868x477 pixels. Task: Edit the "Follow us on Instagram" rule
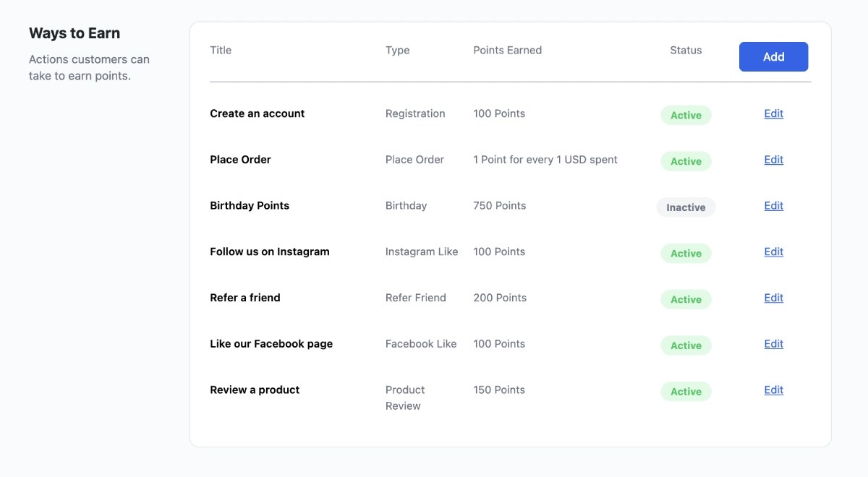click(x=773, y=252)
